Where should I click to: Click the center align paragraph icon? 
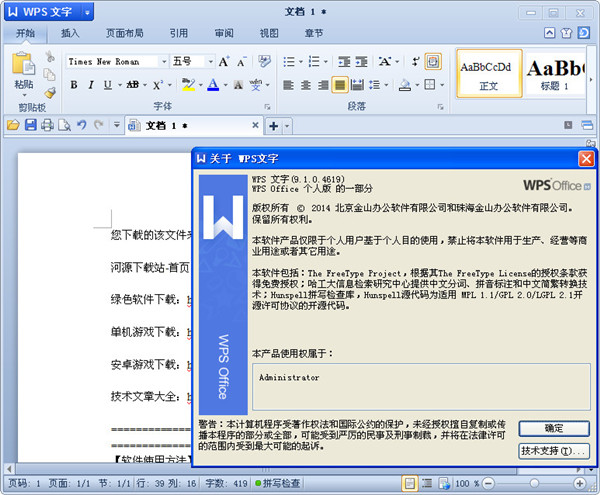click(x=305, y=85)
